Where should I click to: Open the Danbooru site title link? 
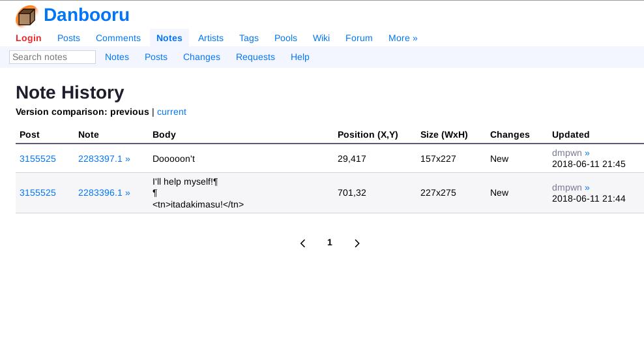coord(87,15)
